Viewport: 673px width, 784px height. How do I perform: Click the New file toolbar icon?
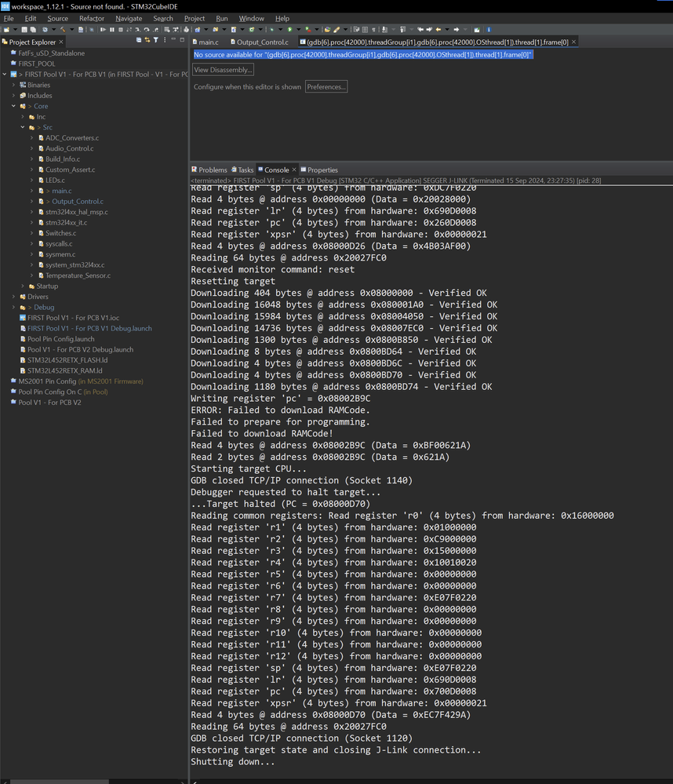6,30
